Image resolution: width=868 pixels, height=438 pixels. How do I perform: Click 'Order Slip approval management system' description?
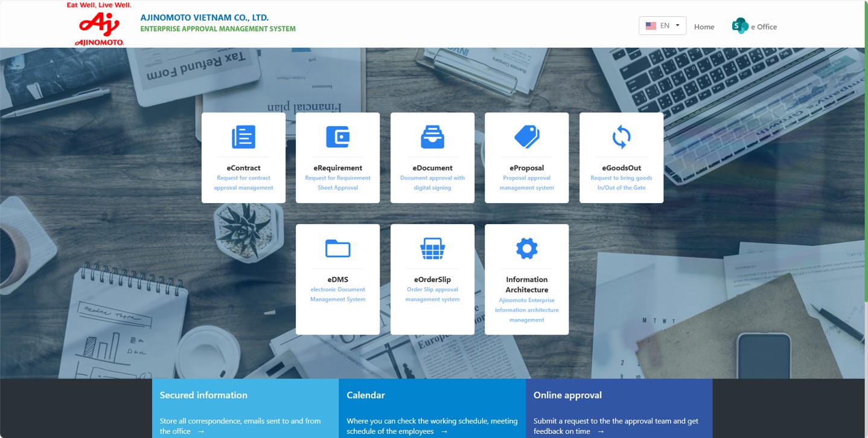[432, 294]
